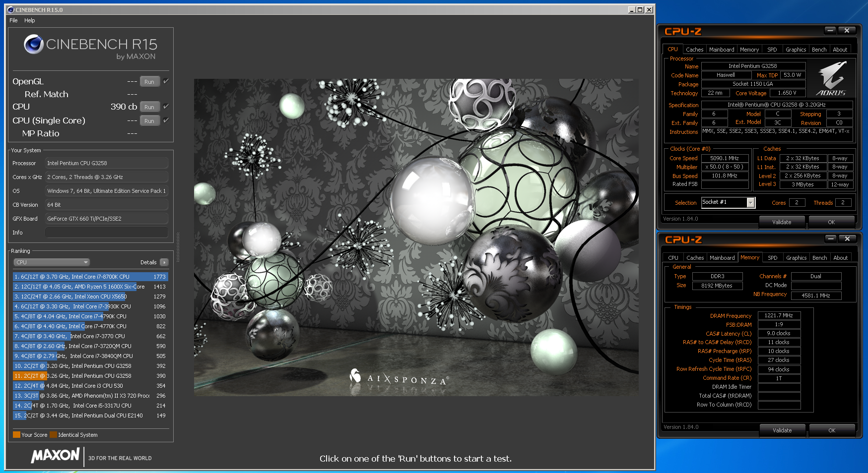Click the MAXON logo at bottom left

(55, 455)
